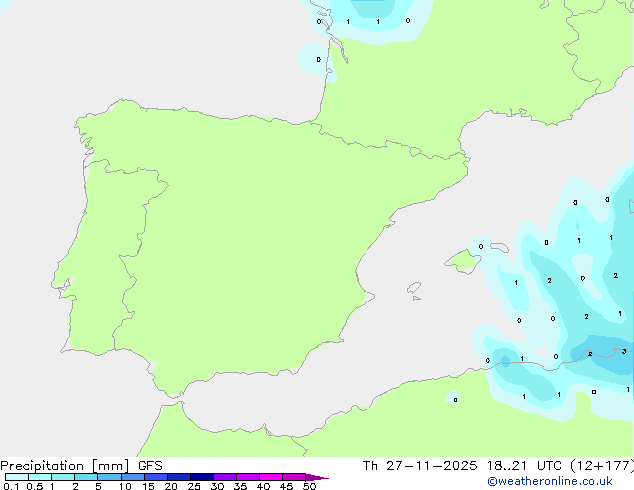Select the legend swatch between 2 and 5
634x490 pixels.
point(86,477)
